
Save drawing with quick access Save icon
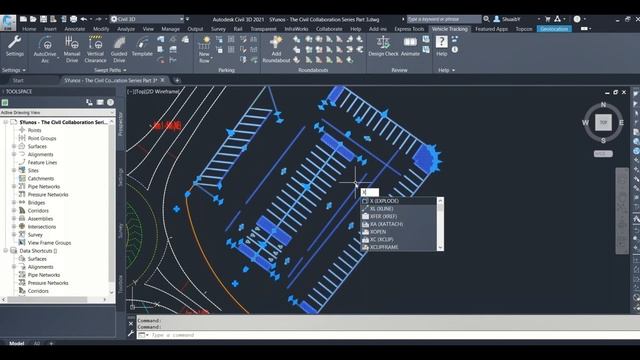pos(43,19)
